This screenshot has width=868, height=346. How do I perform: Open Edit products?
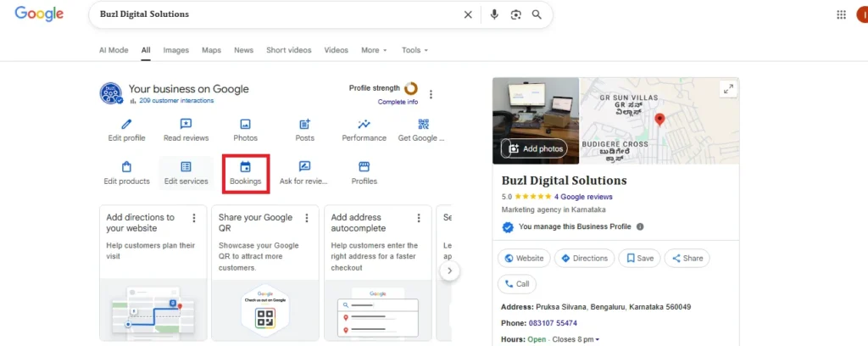(126, 167)
